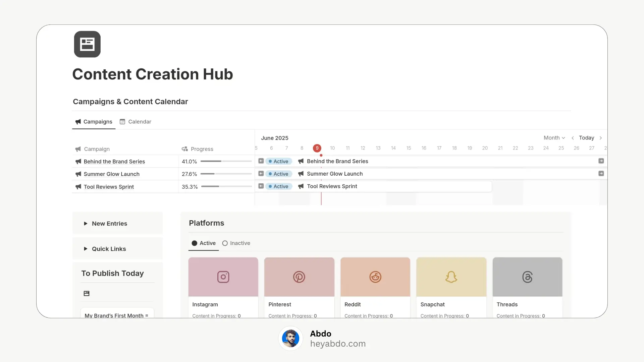Click the calendar icon in the Calendar tab
Image resolution: width=644 pixels, height=362 pixels.
coord(122,122)
